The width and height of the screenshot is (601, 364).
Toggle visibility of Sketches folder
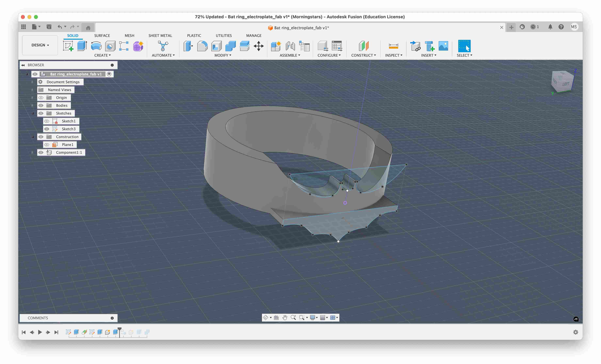41,113
